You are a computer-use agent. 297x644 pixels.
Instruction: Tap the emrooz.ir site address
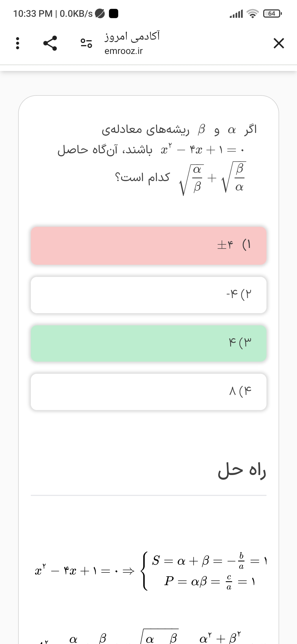[123, 51]
